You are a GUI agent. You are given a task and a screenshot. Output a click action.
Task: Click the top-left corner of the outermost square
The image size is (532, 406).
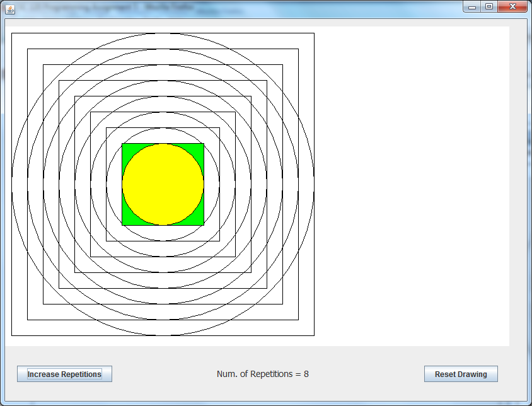12,33
